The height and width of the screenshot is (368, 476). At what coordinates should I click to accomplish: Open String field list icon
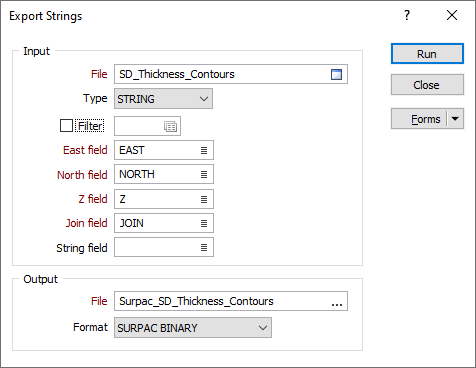tap(204, 248)
